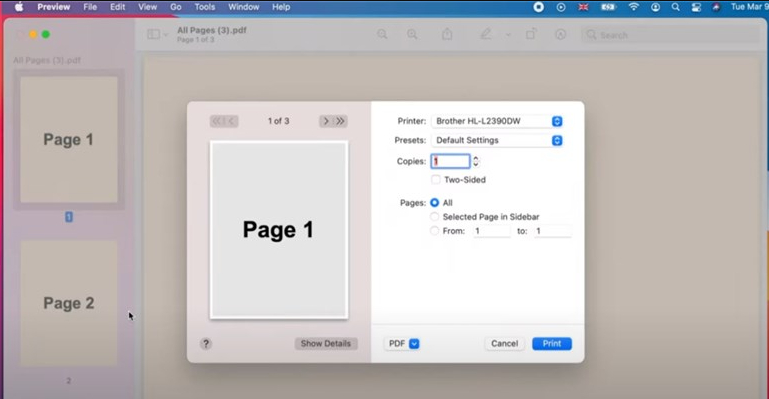
Task: Click the circled play icon in menu bar
Action: point(561,7)
